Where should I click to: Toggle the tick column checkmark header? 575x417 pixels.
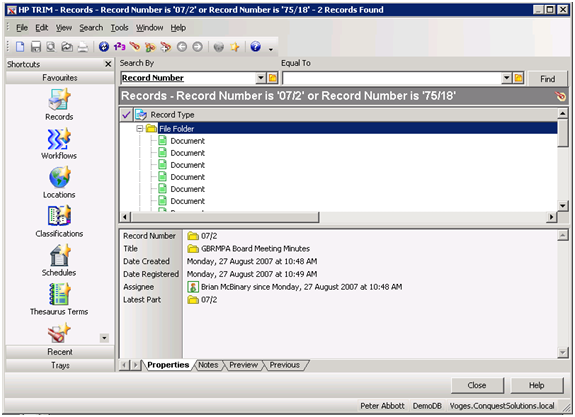click(x=126, y=115)
